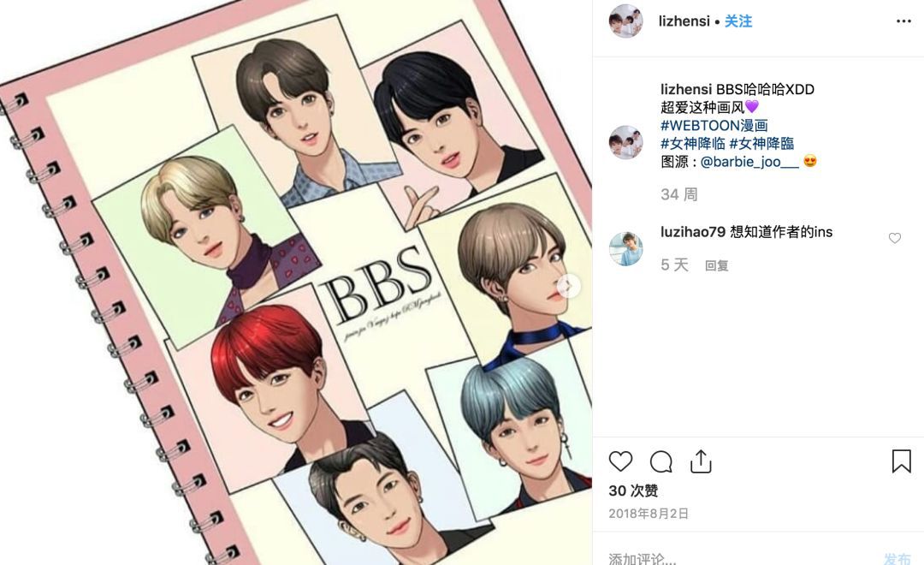Focus the 添加评论 comment field

click(x=739, y=558)
